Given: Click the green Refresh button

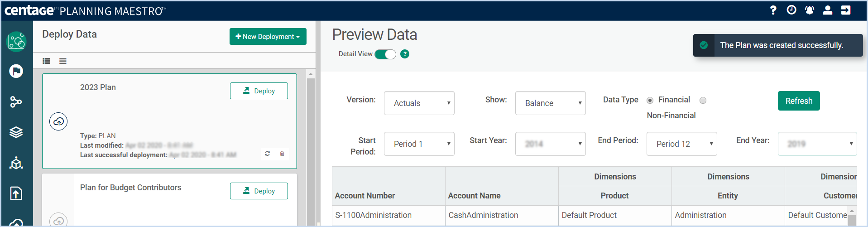Looking at the screenshot, I should pyautogui.click(x=799, y=101).
